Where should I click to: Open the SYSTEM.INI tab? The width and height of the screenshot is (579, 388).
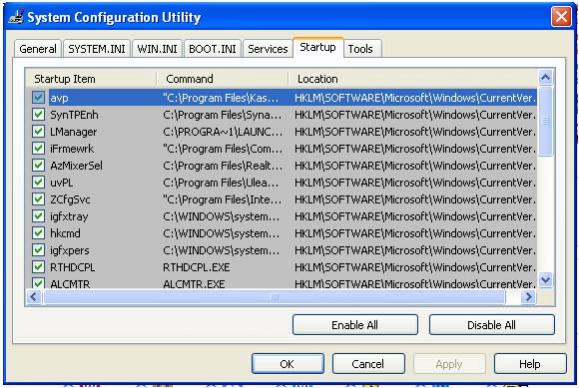pos(97,49)
